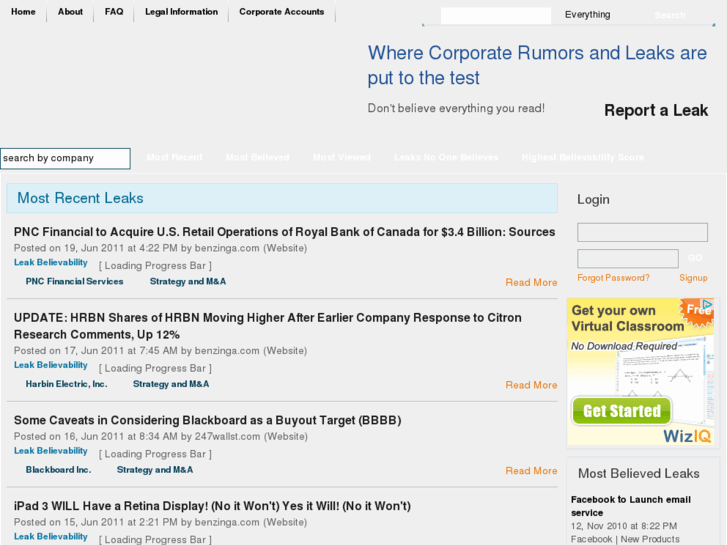Image resolution: width=727 pixels, height=545 pixels.
Task: Click the top Search button
Action: pyautogui.click(x=670, y=15)
